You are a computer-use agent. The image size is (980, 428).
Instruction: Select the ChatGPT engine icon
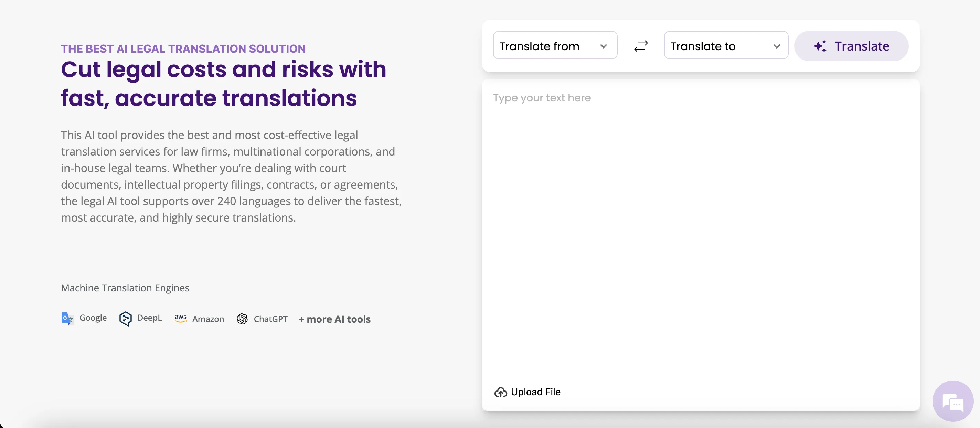(x=242, y=320)
